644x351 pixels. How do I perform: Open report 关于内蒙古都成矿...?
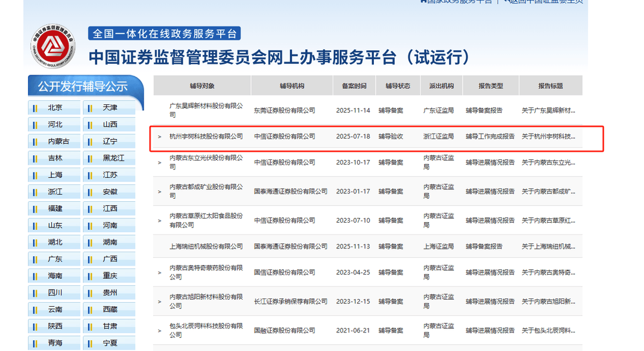tap(549, 192)
